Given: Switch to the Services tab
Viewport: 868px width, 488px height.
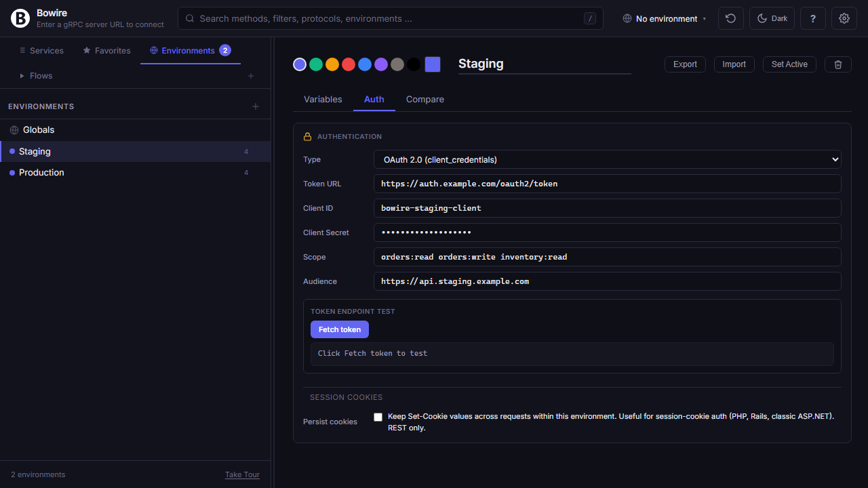Looking at the screenshot, I should [x=41, y=51].
